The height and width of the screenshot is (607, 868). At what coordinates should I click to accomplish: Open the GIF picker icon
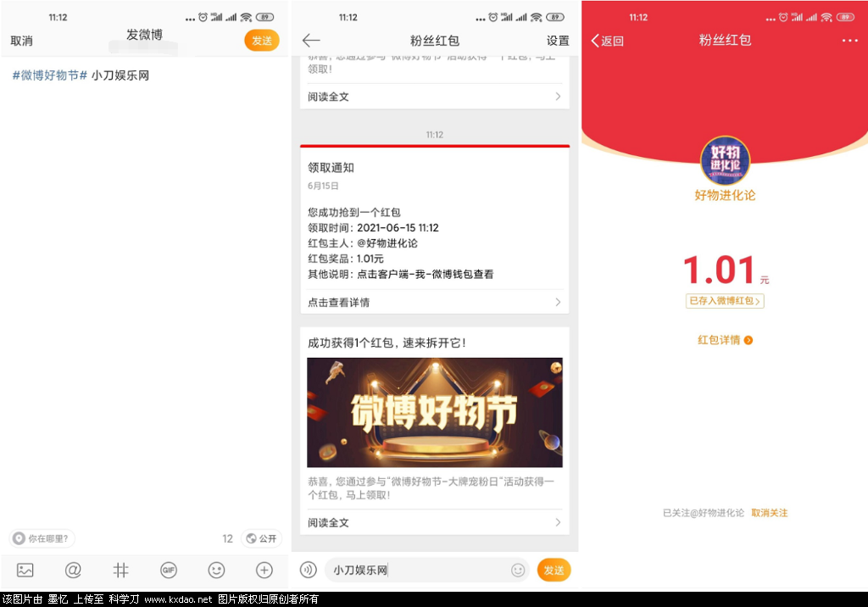169,571
